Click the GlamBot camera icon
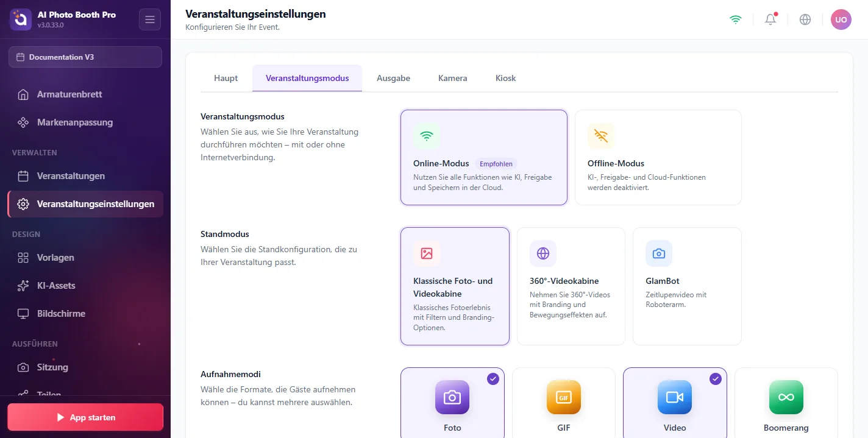The image size is (868, 438). click(659, 253)
